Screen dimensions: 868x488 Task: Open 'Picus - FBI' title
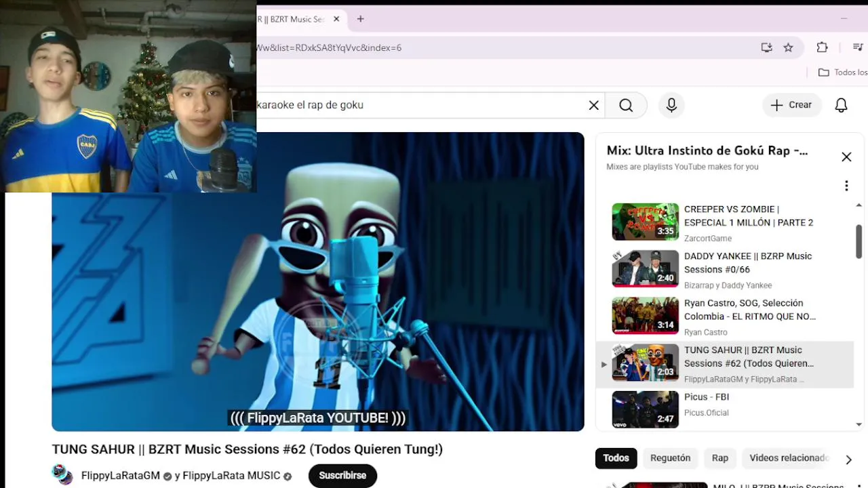coord(707,396)
